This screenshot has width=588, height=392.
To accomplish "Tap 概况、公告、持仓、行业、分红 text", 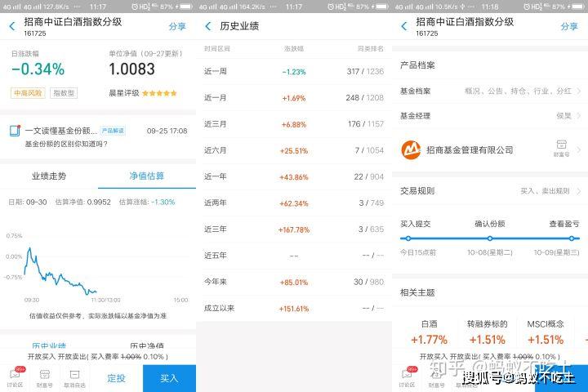I will [518, 91].
